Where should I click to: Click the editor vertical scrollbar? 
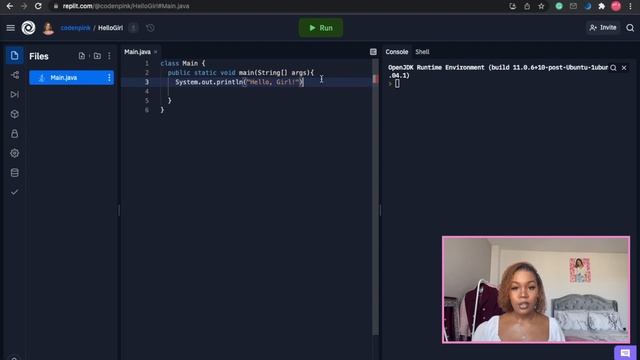375,196
